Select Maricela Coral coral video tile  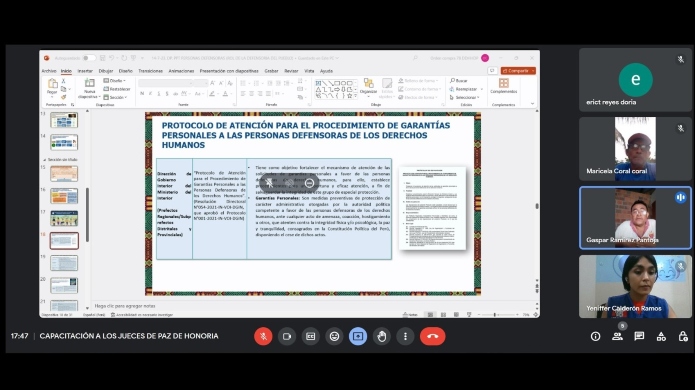click(635, 148)
